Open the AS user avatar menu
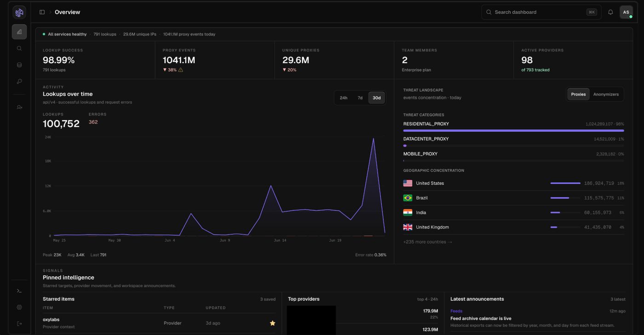This screenshot has height=335, width=644. tap(626, 12)
